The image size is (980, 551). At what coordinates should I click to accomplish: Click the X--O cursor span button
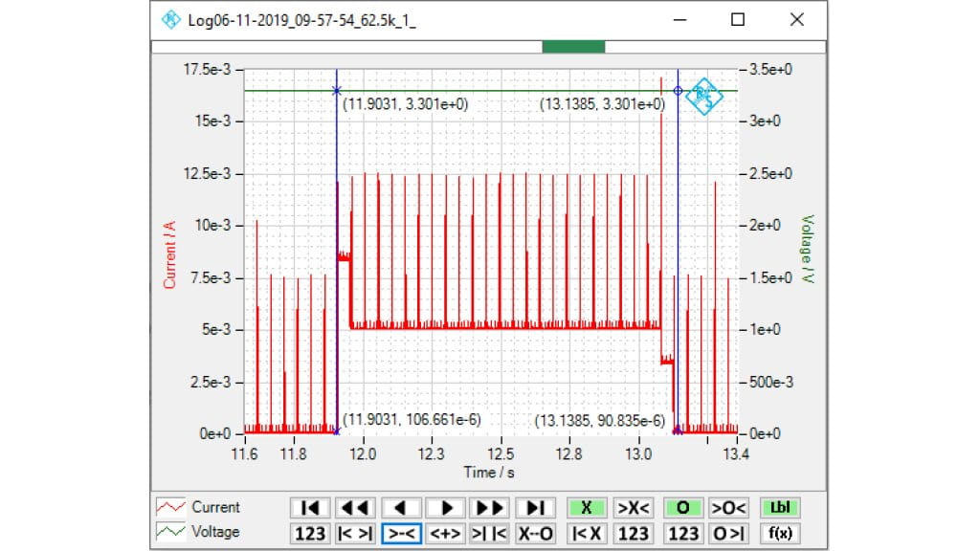[537, 533]
